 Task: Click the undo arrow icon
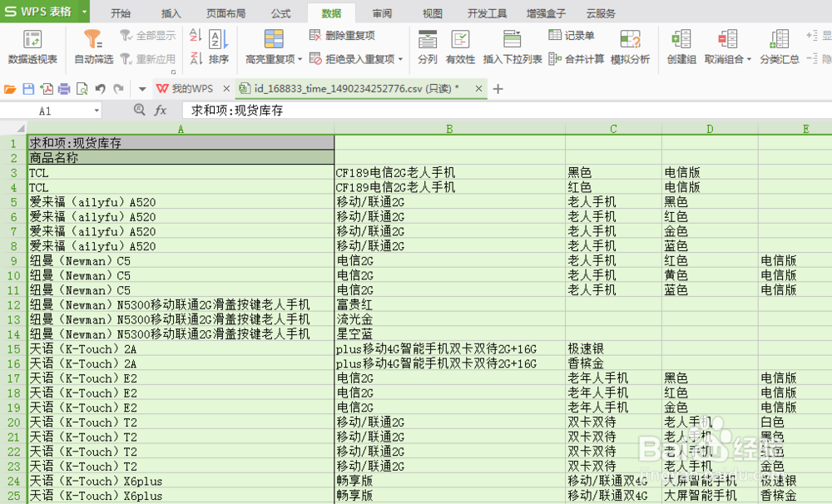[x=101, y=89]
